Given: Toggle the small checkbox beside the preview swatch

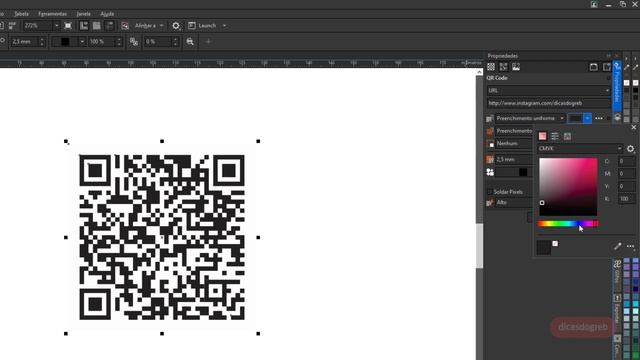Looking at the screenshot, I should (555, 244).
